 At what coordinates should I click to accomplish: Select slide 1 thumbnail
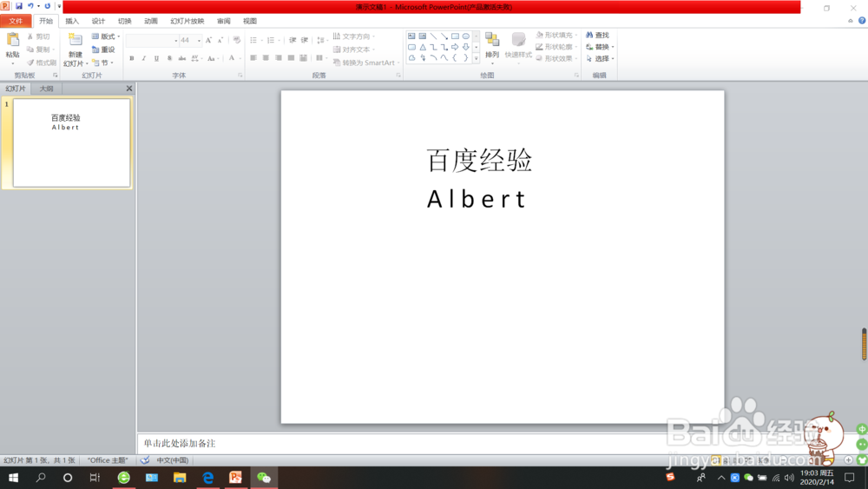coord(71,143)
